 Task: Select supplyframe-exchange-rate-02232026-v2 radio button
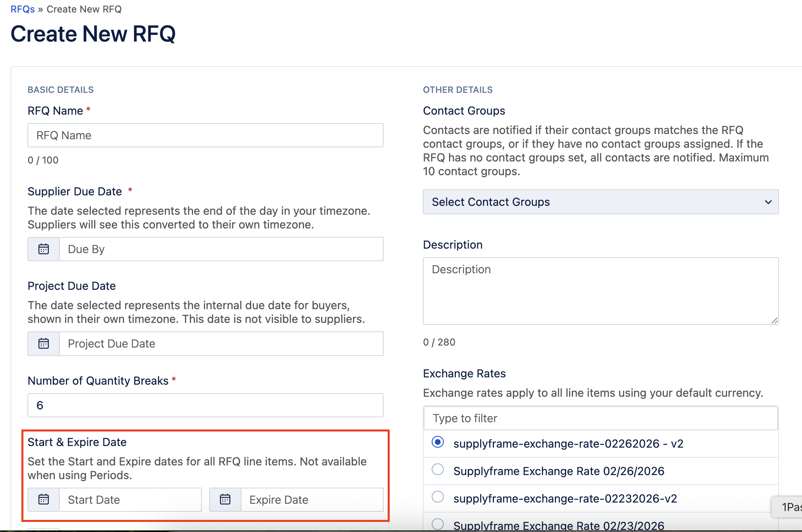pos(438,497)
